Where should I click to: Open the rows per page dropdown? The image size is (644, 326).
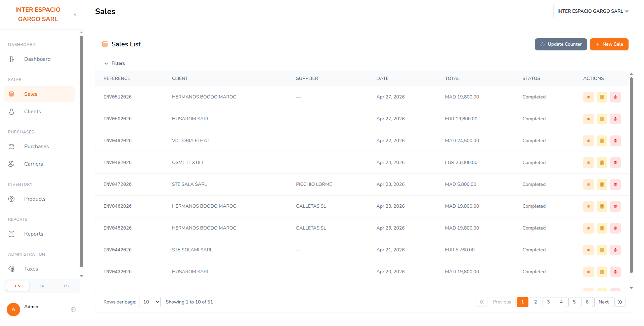[x=150, y=302]
